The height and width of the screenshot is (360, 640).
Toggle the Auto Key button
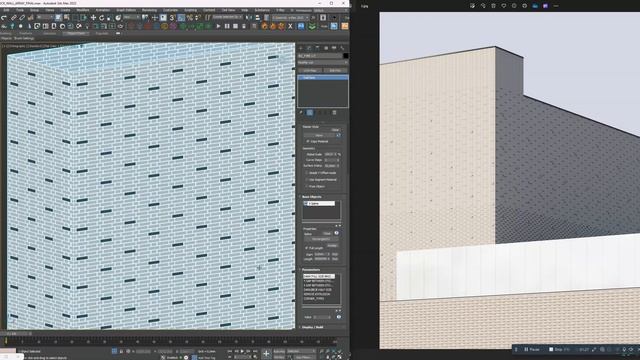tap(279, 351)
